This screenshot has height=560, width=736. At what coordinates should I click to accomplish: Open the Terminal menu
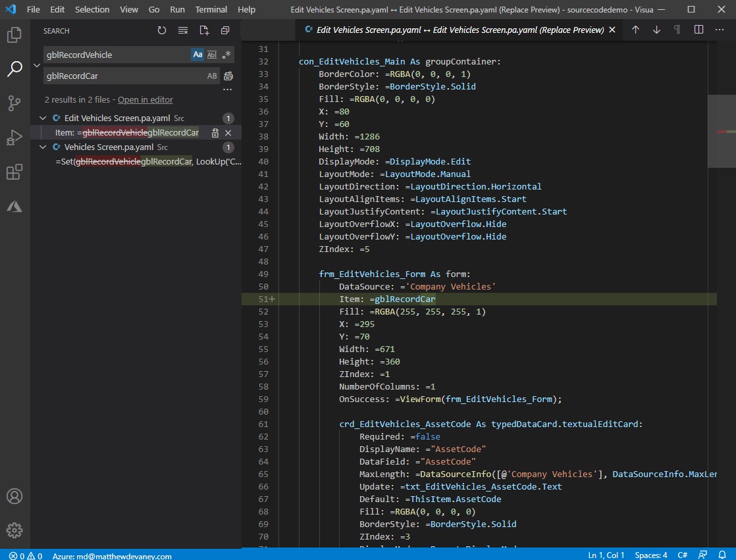pos(211,9)
